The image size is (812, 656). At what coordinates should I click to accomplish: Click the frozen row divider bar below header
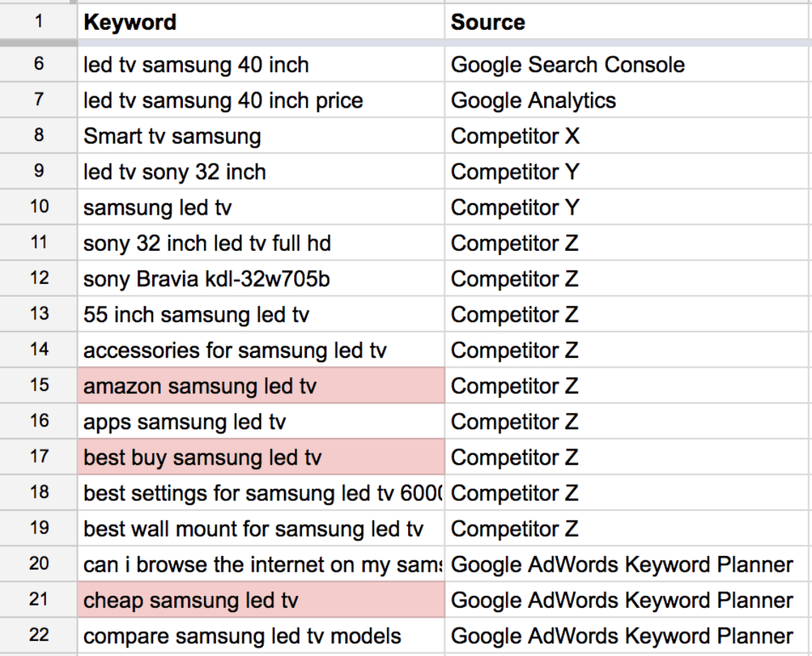tap(406, 43)
